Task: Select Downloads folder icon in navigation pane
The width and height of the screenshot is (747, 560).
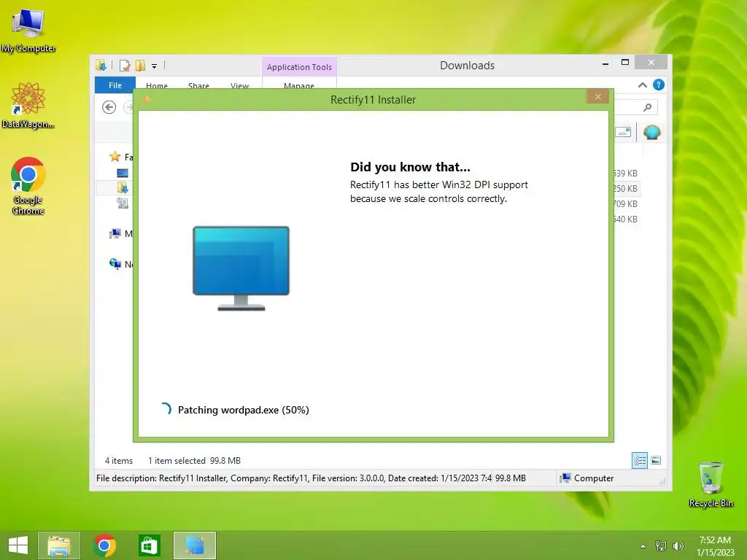Action: pyautogui.click(x=123, y=188)
